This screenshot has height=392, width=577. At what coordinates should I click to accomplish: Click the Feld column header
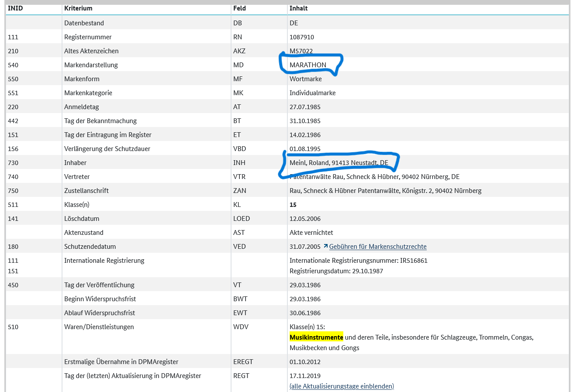click(x=239, y=8)
